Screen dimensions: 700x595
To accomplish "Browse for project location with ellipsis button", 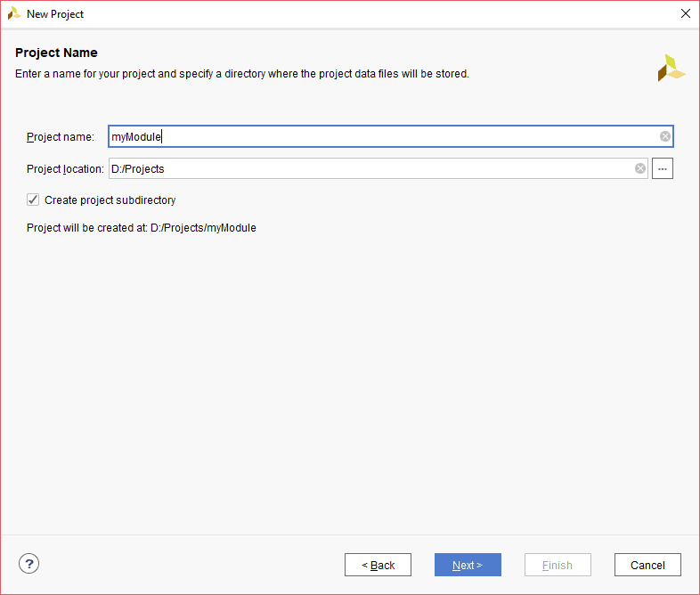I will (x=663, y=168).
